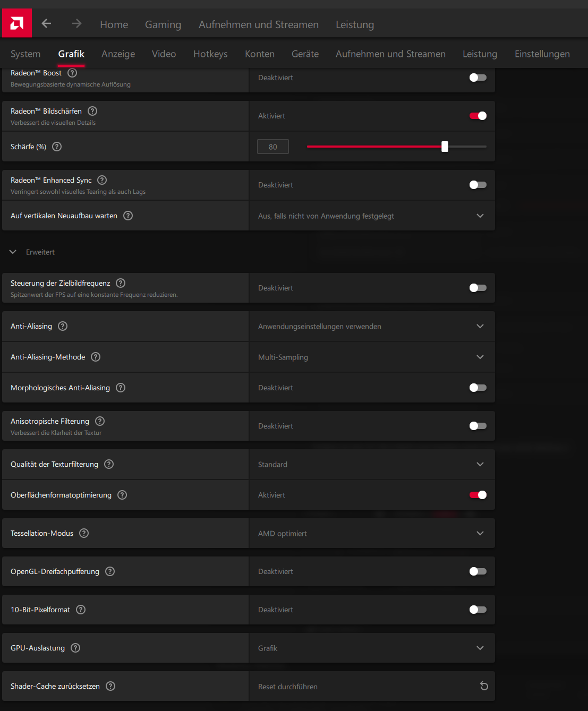Go back with the left arrow
This screenshot has height=711, width=588.
(x=46, y=23)
